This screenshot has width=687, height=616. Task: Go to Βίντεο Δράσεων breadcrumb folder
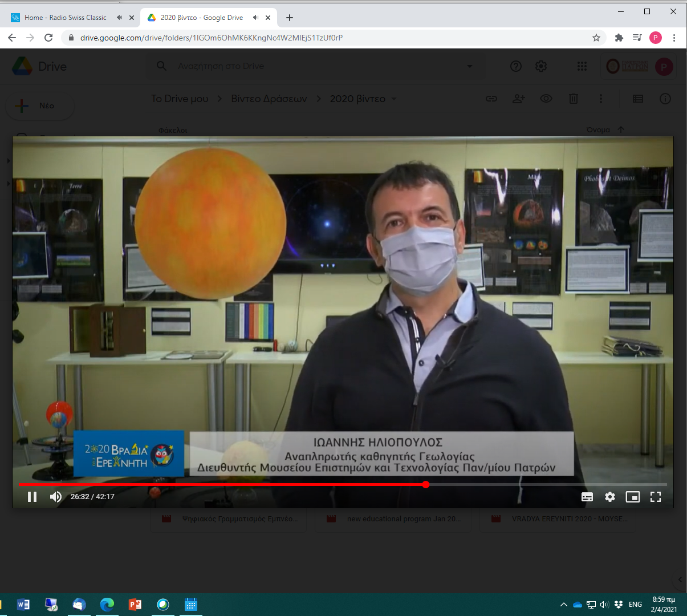269,99
